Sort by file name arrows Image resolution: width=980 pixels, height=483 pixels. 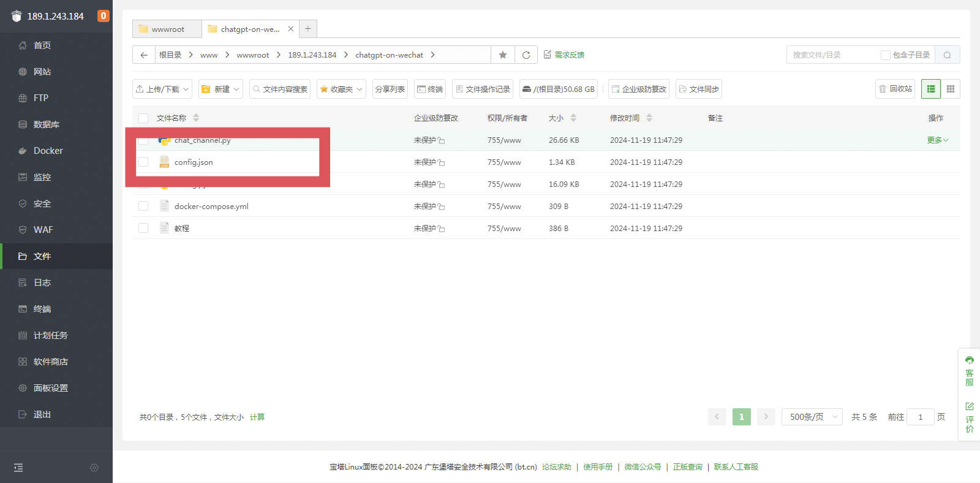(x=196, y=118)
